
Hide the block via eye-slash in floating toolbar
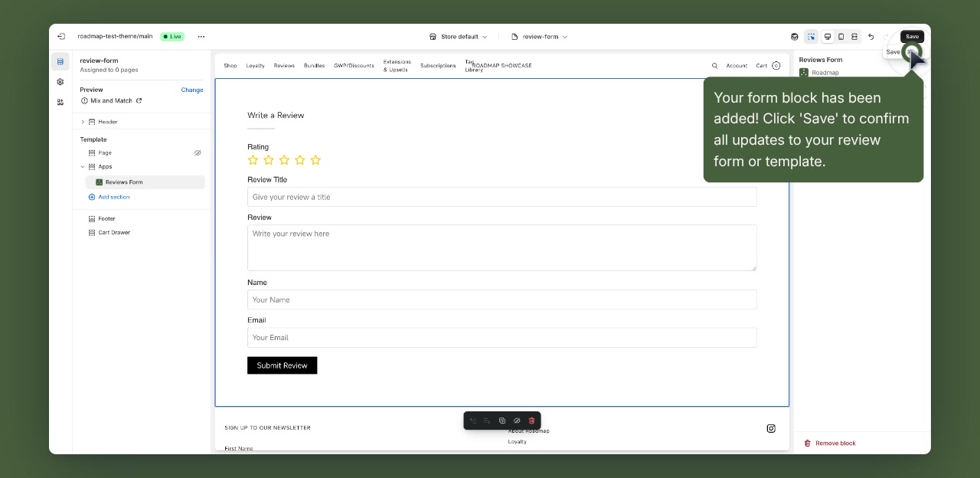[517, 421]
